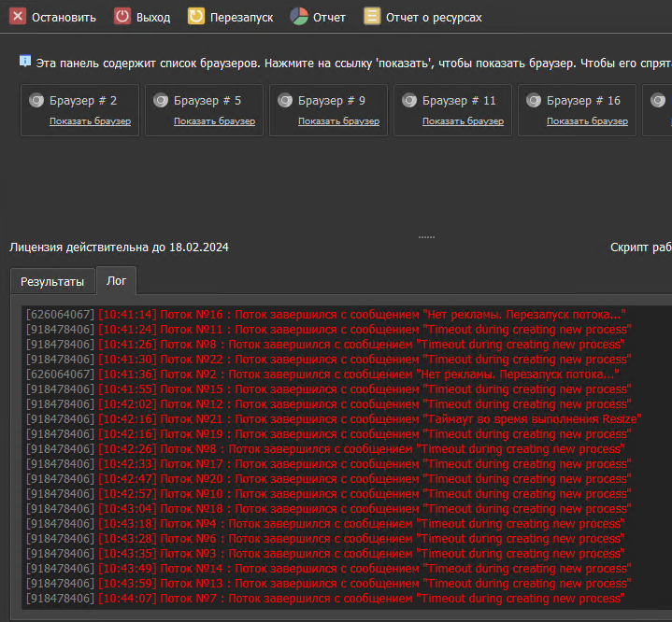Image resolution: width=672 pixels, height=622 pixels.
Task: Click the status icon of Браузер # 11
Action: pos(409,100)
